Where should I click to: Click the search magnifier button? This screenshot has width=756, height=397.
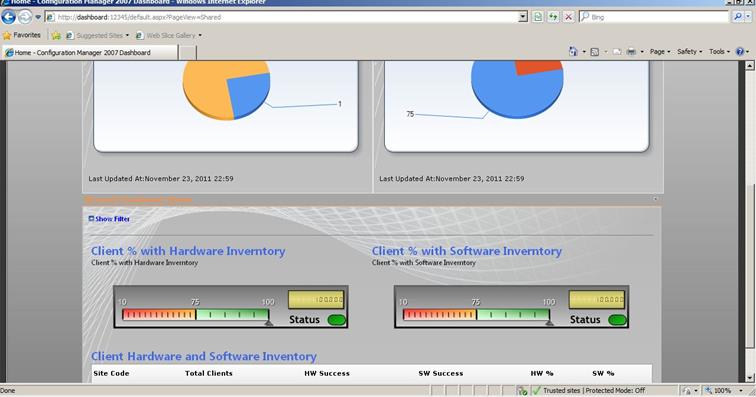[x=738, y=17]
